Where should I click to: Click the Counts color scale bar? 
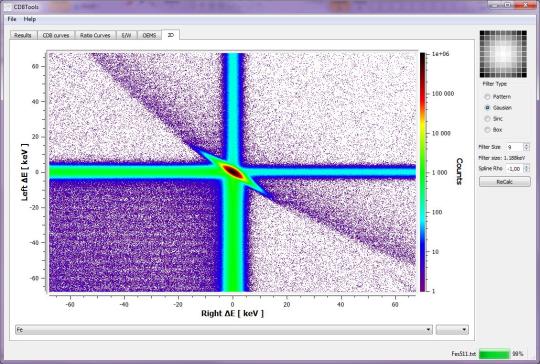click(423, 172)
